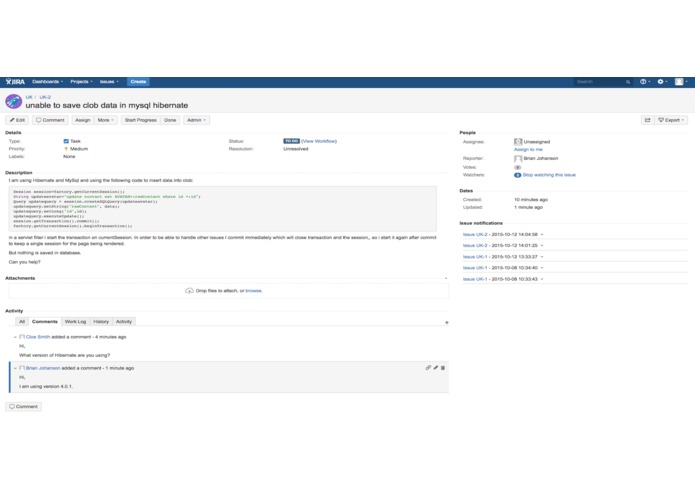
Task: Click the Medium priority arrow icon
Action: pos(66,149)
